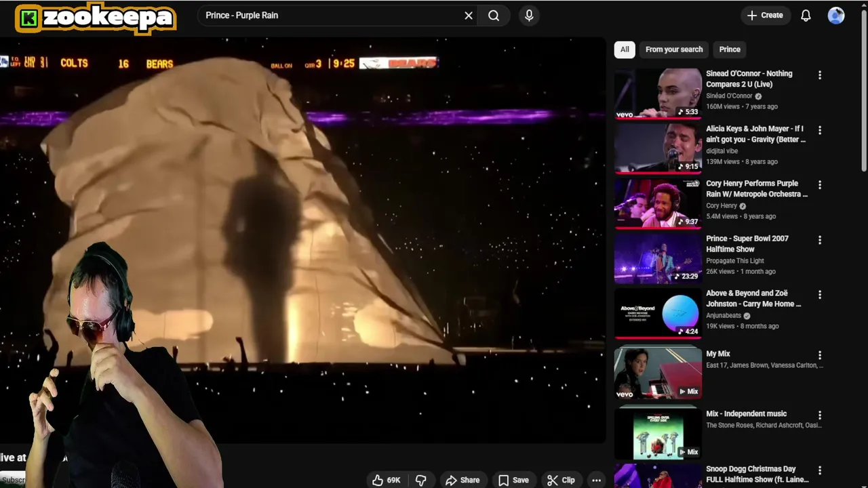Open the Above & Beyond video thumbnail
The width and height of the screenshot is (868, 488).
[658, 312]
